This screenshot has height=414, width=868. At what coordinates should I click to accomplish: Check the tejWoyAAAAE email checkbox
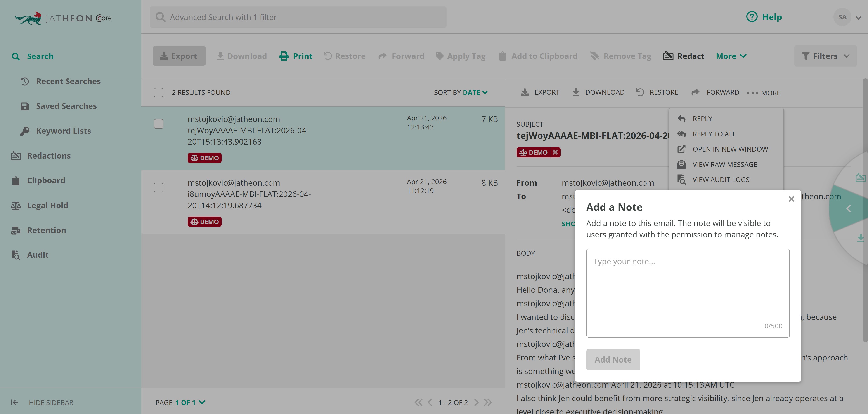(x=159, y=124)
